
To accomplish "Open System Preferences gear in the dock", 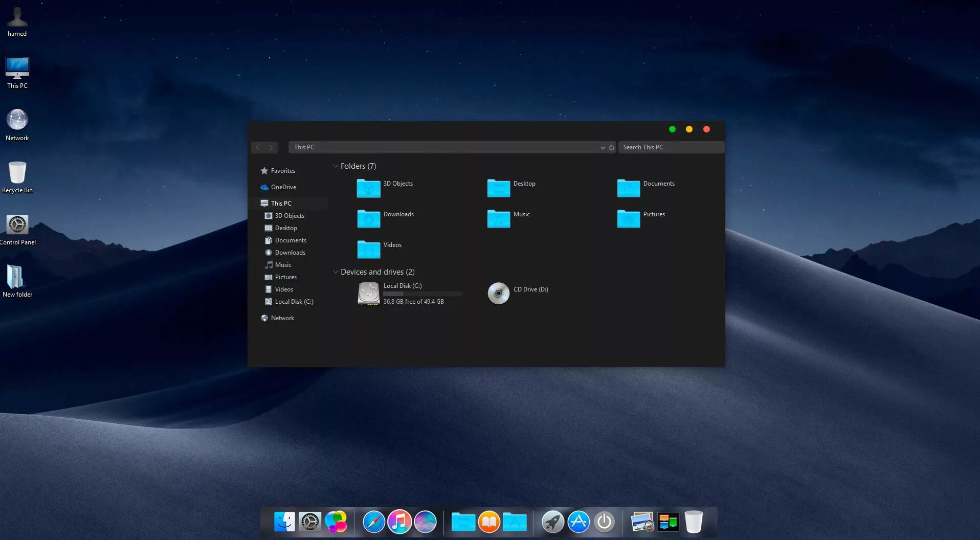I will click(310, 522).
